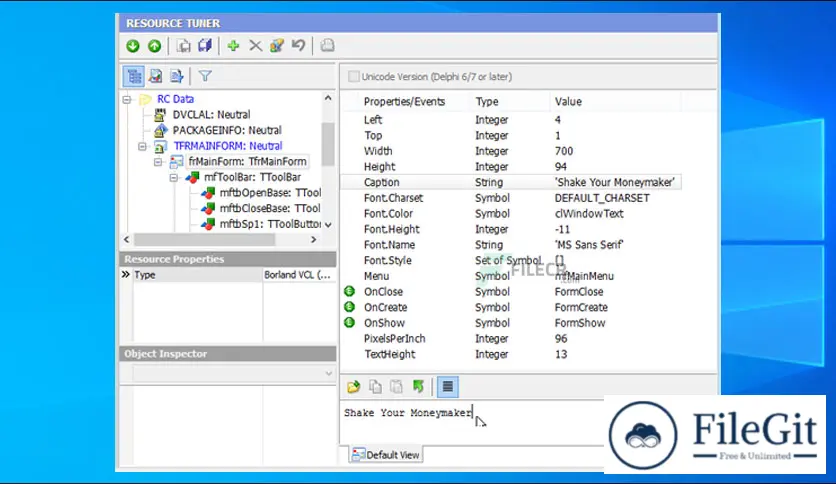Collapse the mfToolBar node
This screenshot has height=484, width=836.
[174, 178]
